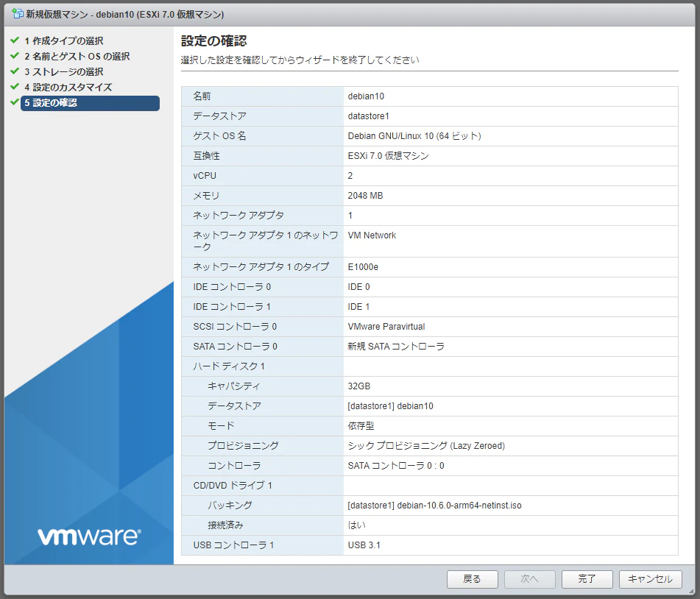Click the キャンセル (Cancel) button
The image size is (700, 599).
(651, 579)
